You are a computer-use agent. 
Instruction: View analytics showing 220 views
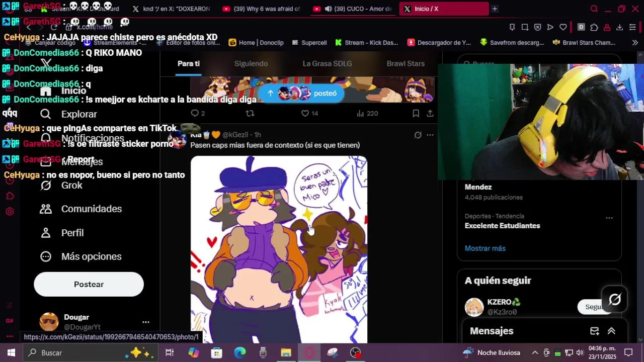coord(367,114)
